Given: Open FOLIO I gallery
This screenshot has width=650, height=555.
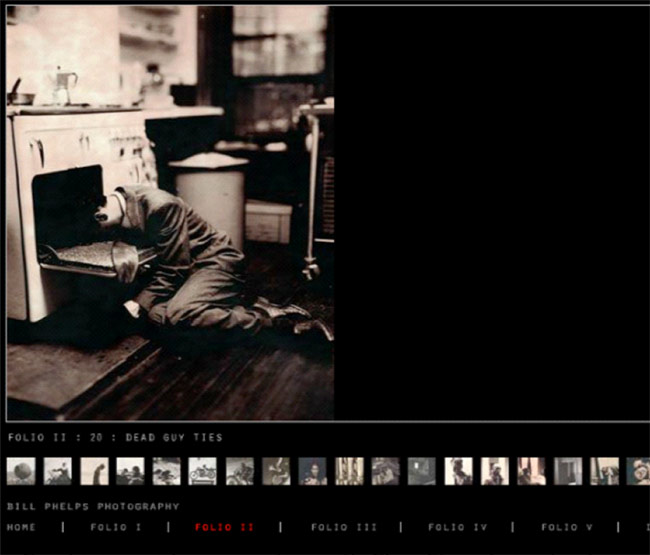Looking at the screenshot, I should (x=114, y=527).
